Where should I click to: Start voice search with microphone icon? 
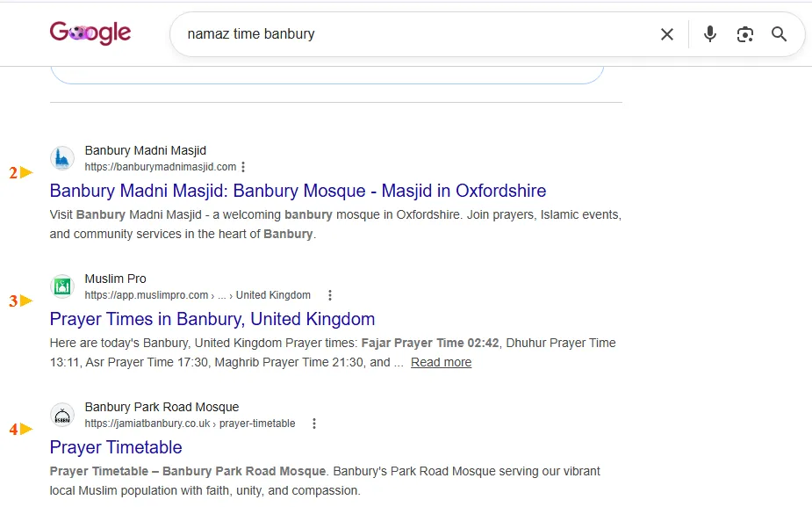click(x=710, y=34)
